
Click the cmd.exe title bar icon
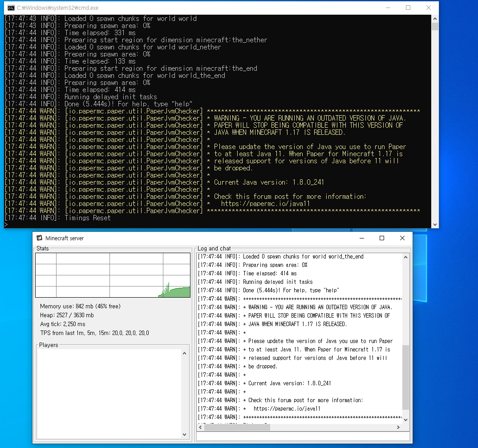coord(11,8)
